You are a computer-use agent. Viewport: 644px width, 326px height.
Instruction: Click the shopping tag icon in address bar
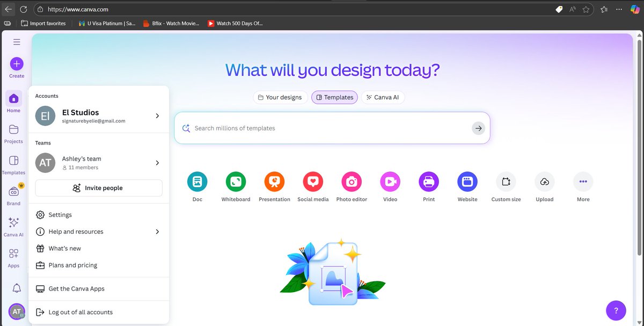559,9
